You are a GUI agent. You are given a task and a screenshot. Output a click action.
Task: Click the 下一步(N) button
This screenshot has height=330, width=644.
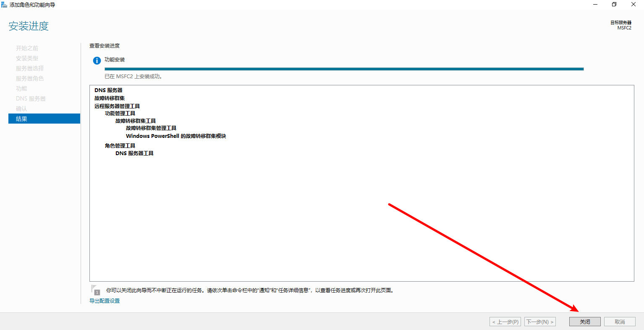tap(540, 322)
